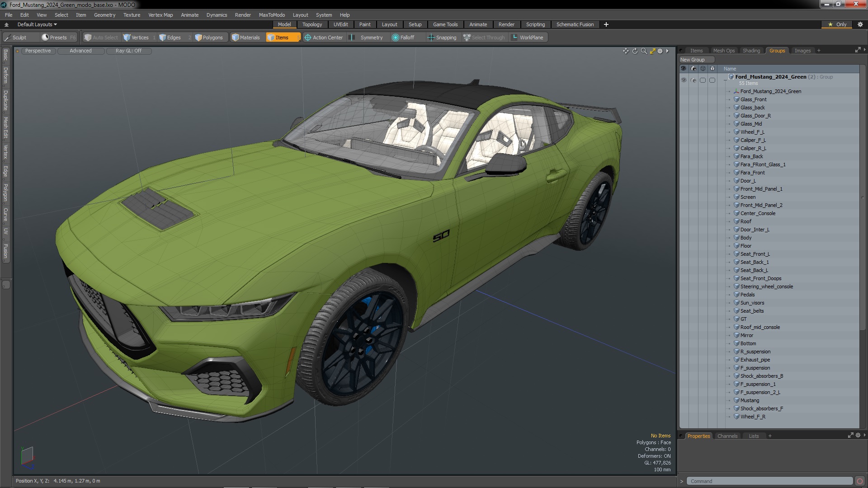The height and width of the screenshot is (488, 868).
Task: Click the mesh icon of Ford_Mustang_2024_Green group
Action: coord(731,77)
